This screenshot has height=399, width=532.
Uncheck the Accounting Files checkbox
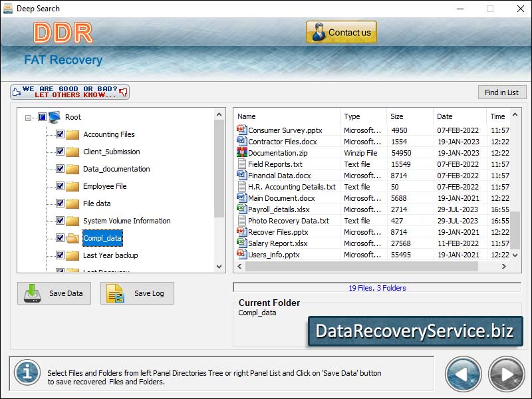click(x=59, y=134)
